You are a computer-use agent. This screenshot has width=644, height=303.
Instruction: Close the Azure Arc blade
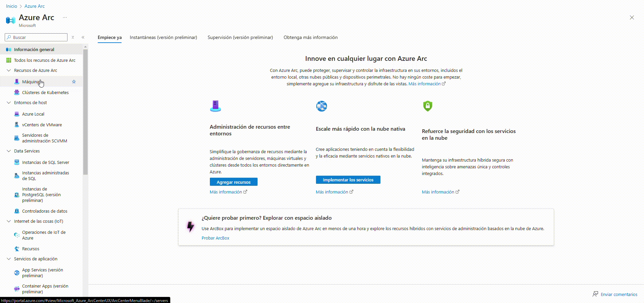click(632, 17)
